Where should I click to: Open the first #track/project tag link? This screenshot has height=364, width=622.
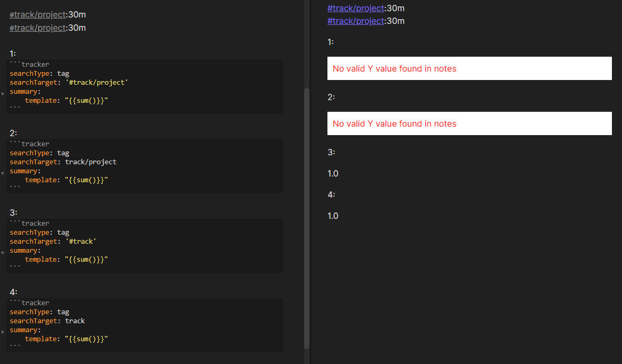(x=37, y=14)
